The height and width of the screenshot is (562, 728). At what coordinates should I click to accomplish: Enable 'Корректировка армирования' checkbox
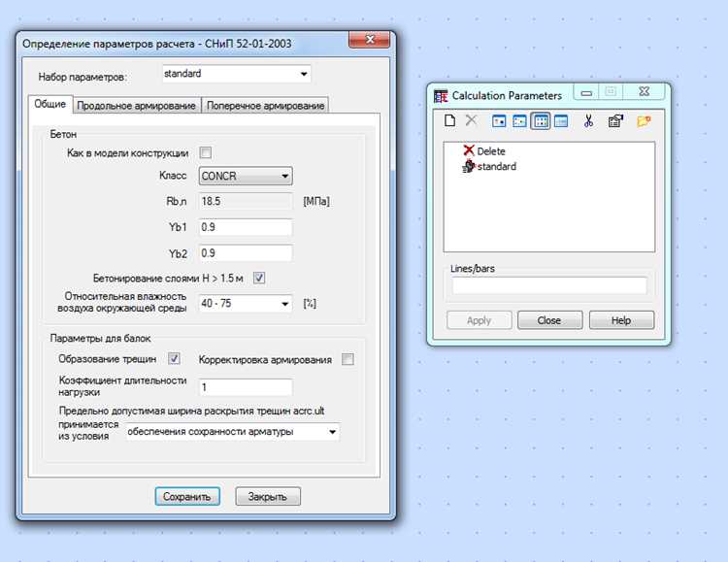tap(347, 359)
